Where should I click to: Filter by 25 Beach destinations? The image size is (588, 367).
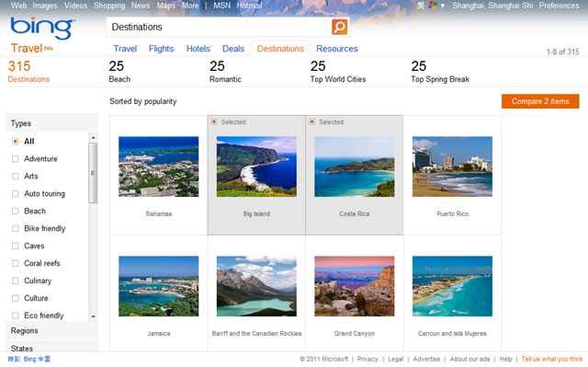119,72
